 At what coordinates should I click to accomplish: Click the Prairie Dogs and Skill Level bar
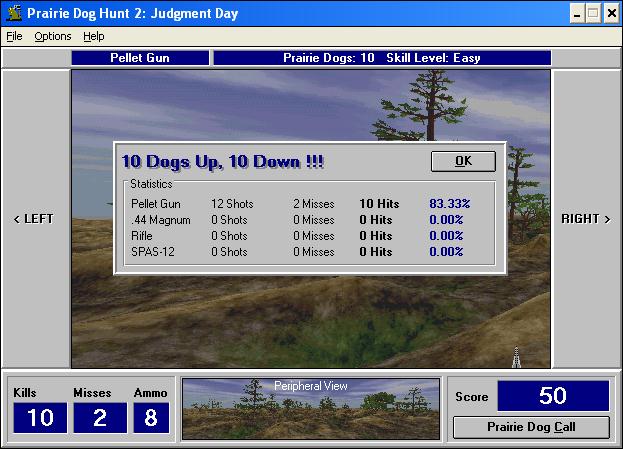(x=382, y=58)
